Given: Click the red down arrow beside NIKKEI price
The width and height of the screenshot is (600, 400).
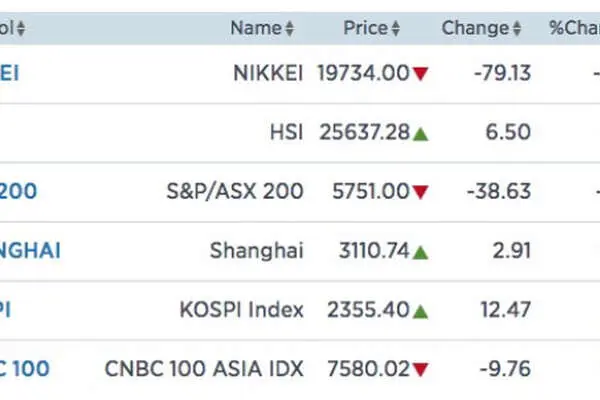Looking at the screenshot, I should (420, 73).
